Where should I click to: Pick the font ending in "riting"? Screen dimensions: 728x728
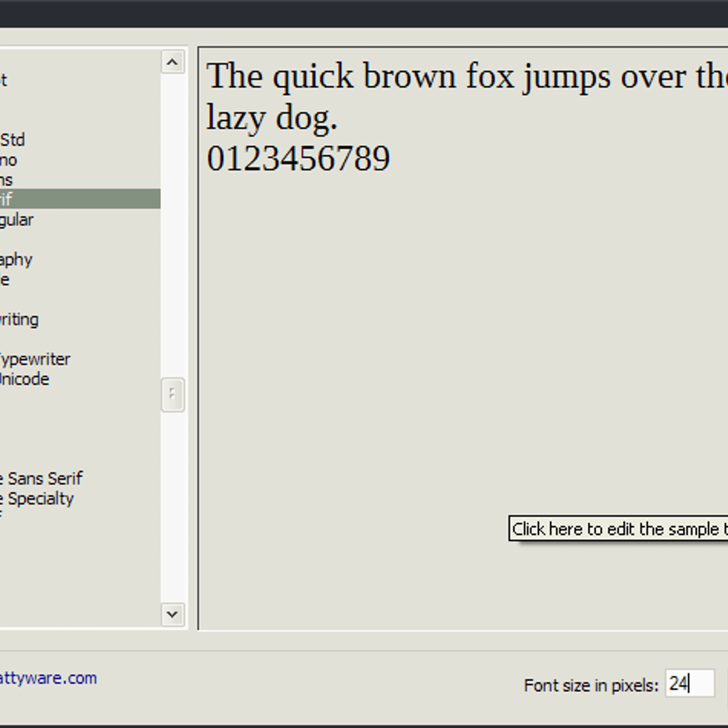click(19, 319)
